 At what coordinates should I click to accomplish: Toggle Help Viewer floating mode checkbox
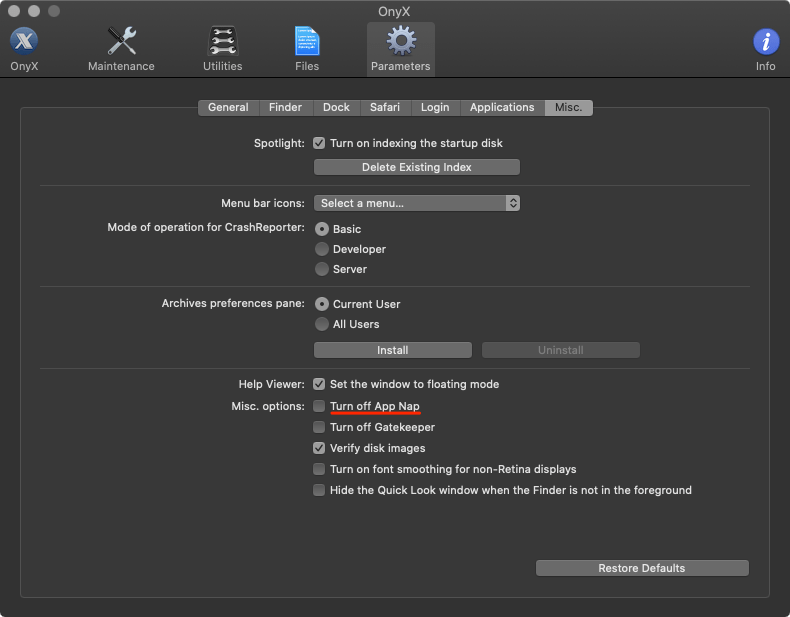click(319, 384)
